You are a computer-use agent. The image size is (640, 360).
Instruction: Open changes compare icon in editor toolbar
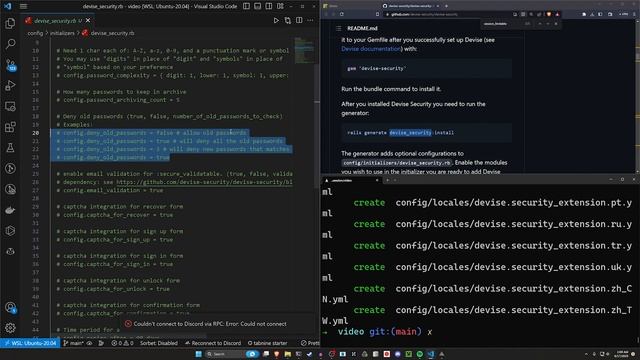pos(288,20)
